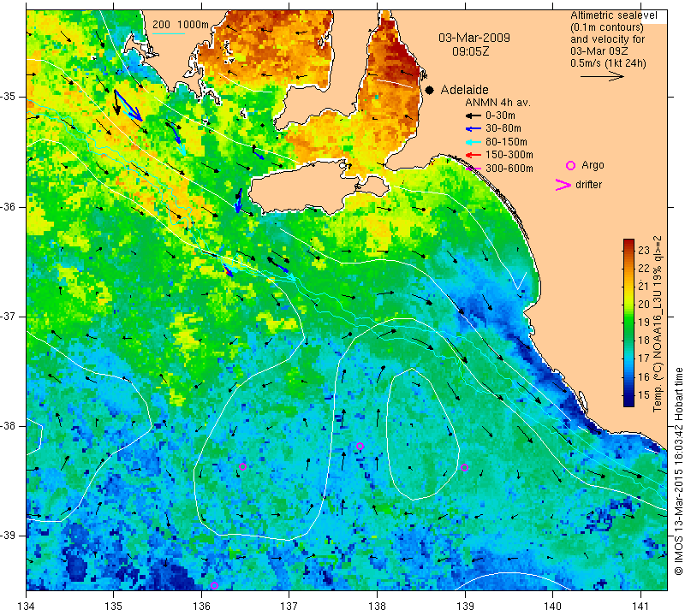The width and height of the screenshot is (685, 616).
Task: Click the 'Altimetric sealevel' heading text
Action: click(x=613, y=15)
